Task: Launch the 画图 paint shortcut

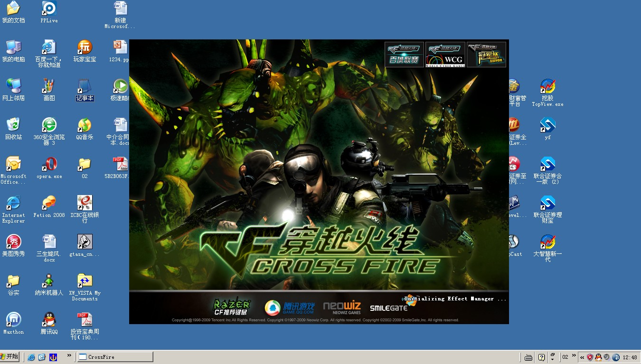Action: tap(49, 90)
